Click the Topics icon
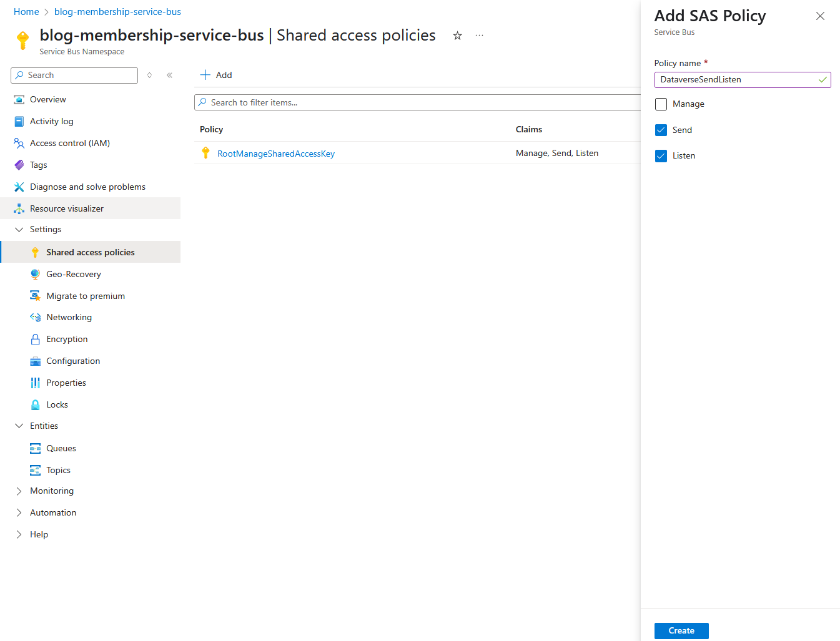 [x=36, y=471]
